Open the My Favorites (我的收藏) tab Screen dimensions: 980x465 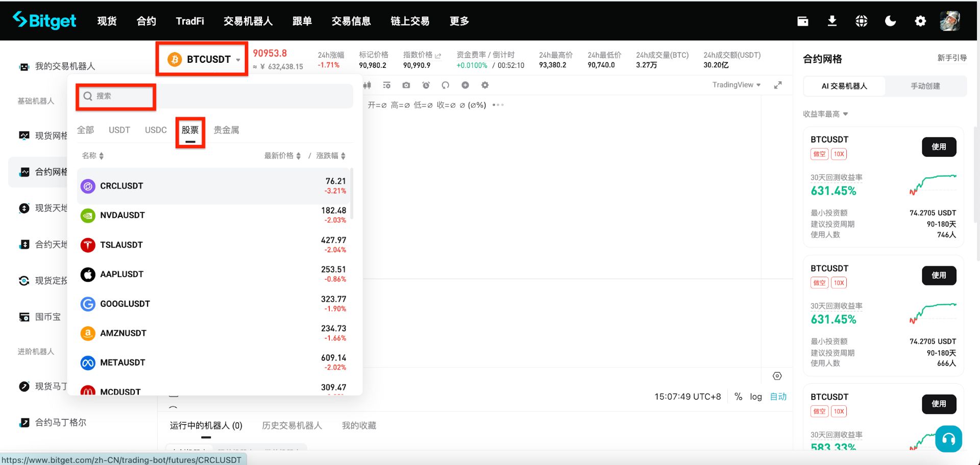tap(359, 426)
